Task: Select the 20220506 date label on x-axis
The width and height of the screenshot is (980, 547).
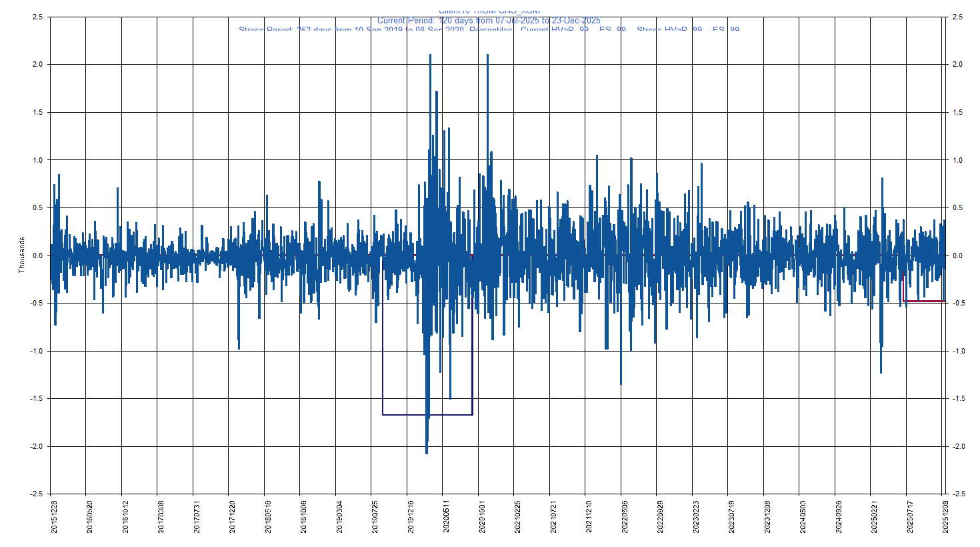Action: [x=624, y=518]
